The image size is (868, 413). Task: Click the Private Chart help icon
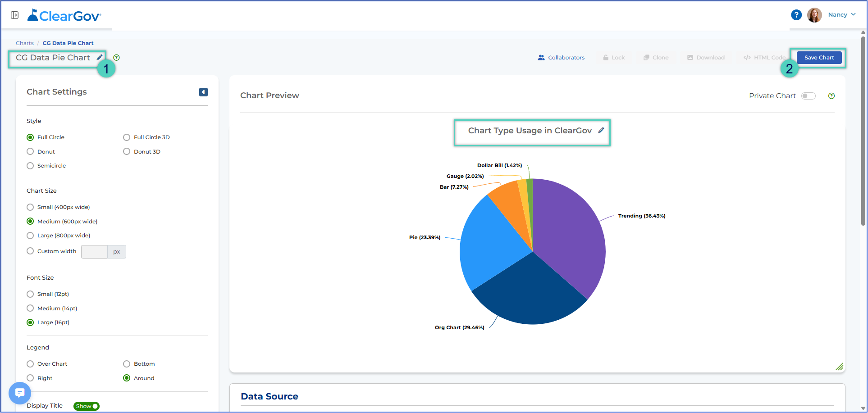click(x=831, y=96)
